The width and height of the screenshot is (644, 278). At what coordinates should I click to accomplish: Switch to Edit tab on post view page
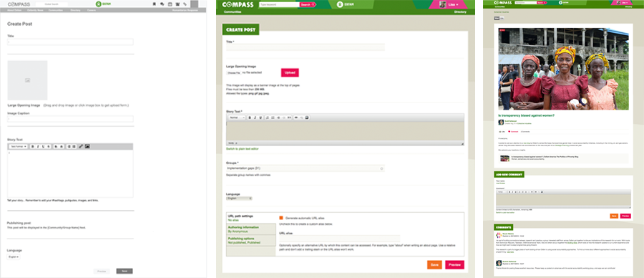tap(502, 19)
